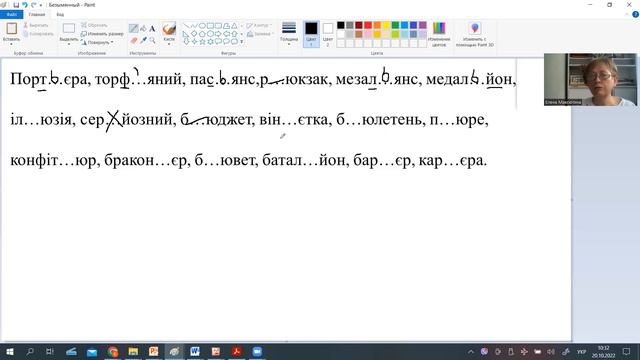640x360 pixels.
Task: Collapse the ribbon with the chevron
Action: click(x=627, y=14)
